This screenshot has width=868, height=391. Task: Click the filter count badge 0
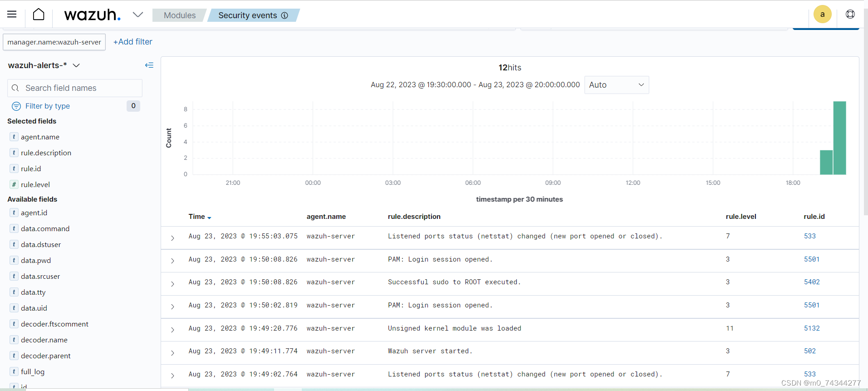133,106
